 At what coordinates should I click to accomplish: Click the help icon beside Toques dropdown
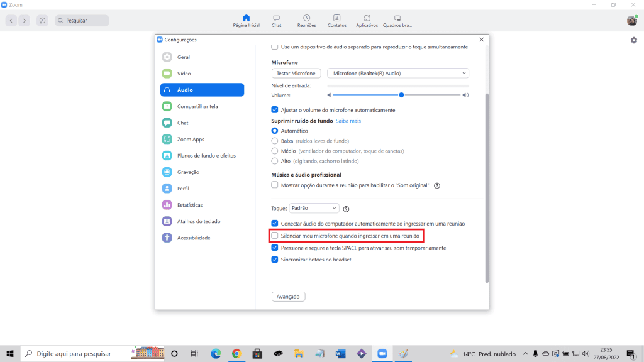pyautogui.click(x=346, y=209)
